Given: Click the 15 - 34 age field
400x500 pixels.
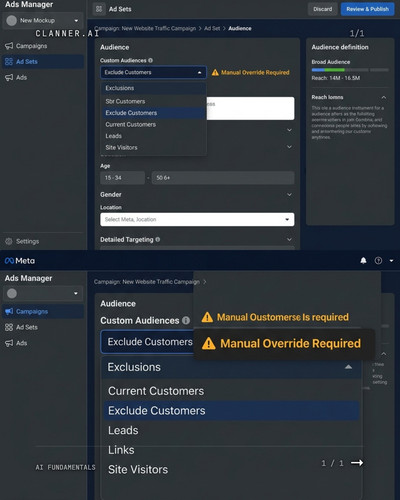Looking at the screenshot, I should 122,178.
